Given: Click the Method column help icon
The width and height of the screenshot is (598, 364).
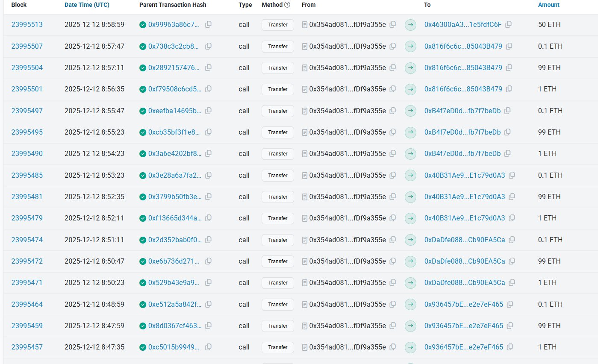Looking at the screenshot, I should point(287,5).
